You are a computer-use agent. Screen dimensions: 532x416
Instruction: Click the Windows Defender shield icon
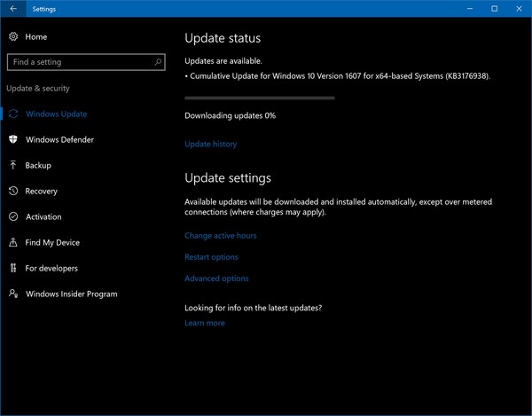13,140
